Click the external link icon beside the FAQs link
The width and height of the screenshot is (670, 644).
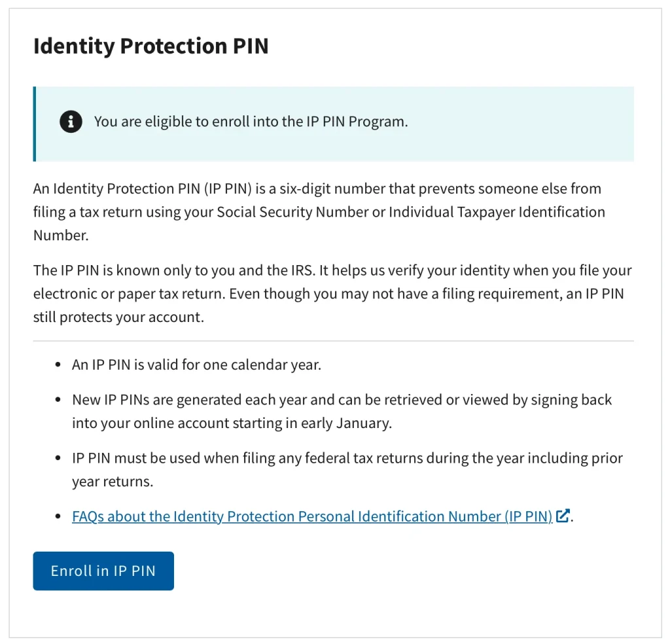pos(563,516)
